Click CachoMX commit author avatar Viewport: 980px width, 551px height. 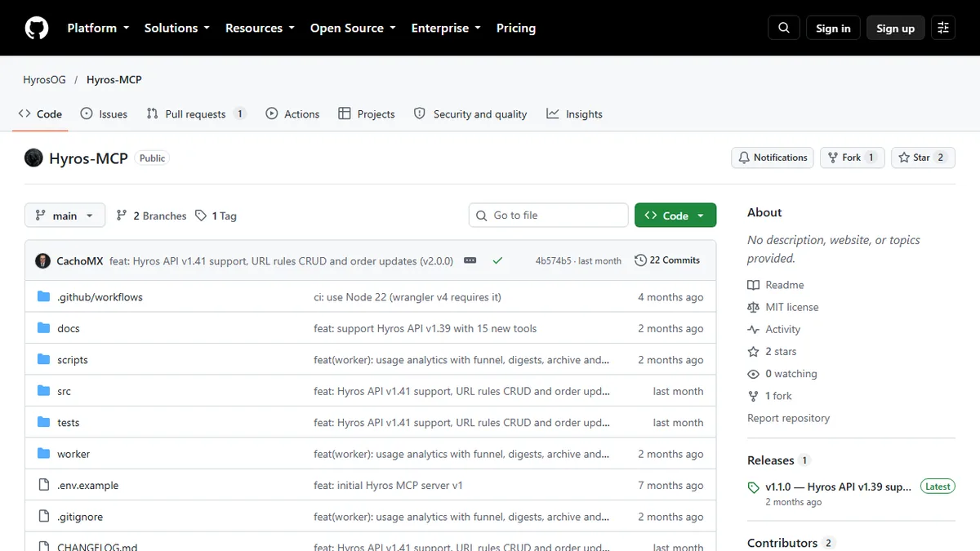click(43, 260)
